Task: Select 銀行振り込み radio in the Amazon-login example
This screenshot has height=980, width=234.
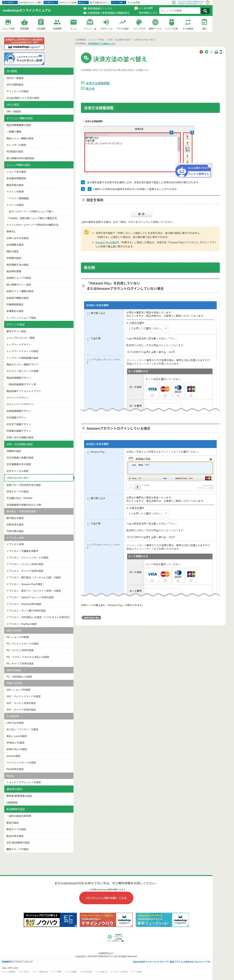Action: point(88,499)
